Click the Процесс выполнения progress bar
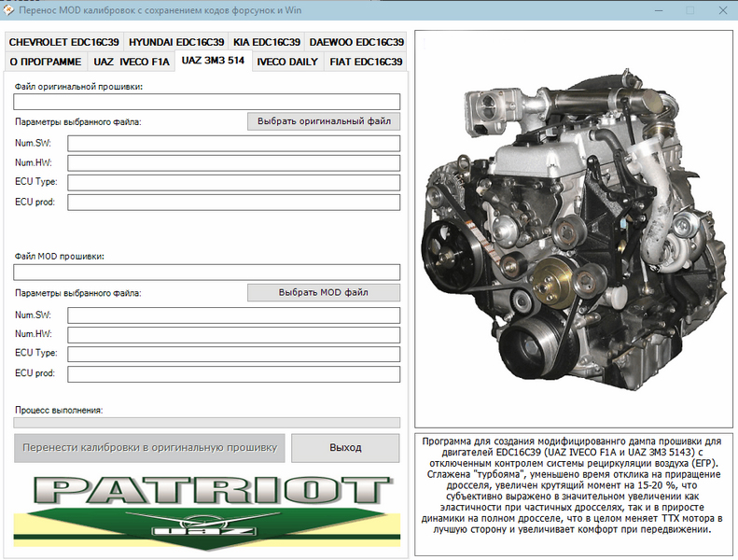 click(x=206, y=423)
